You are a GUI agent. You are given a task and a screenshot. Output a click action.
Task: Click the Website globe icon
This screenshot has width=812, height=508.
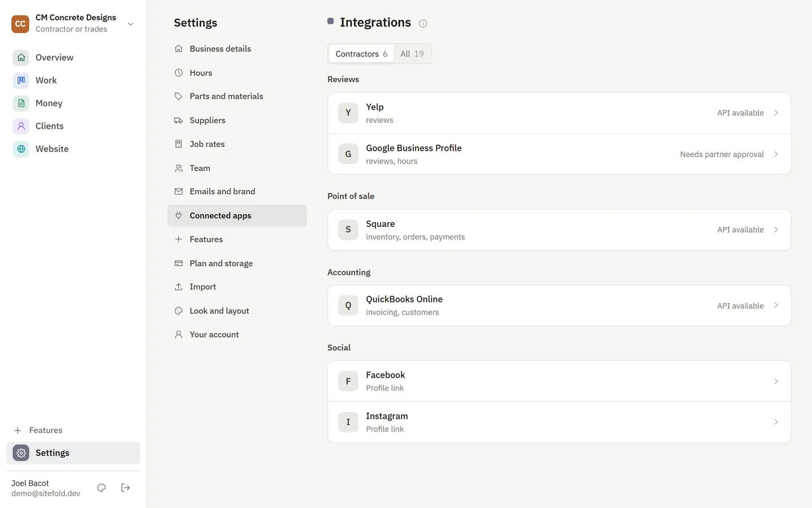[x=21, y=149]
